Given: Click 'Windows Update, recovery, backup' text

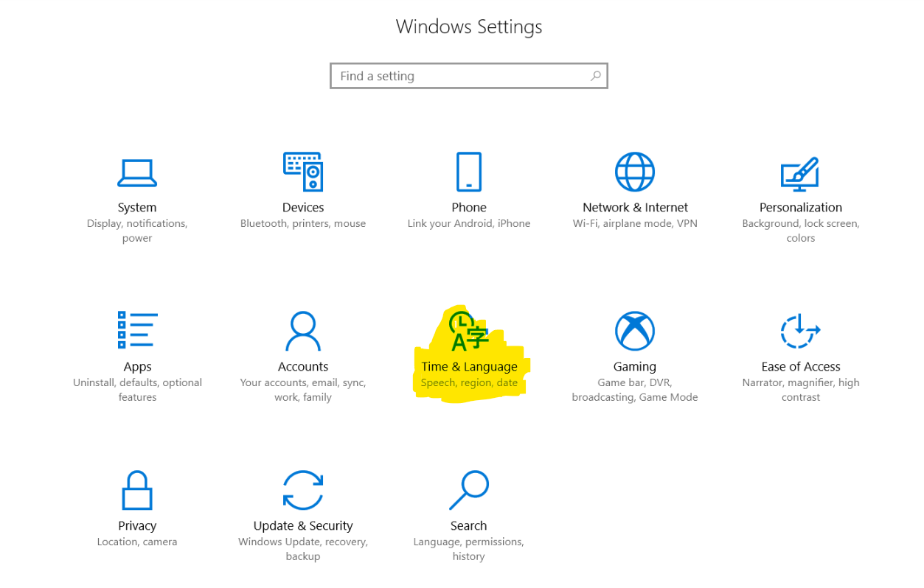Looking at the screenshot, I should (x=303, y=549).
